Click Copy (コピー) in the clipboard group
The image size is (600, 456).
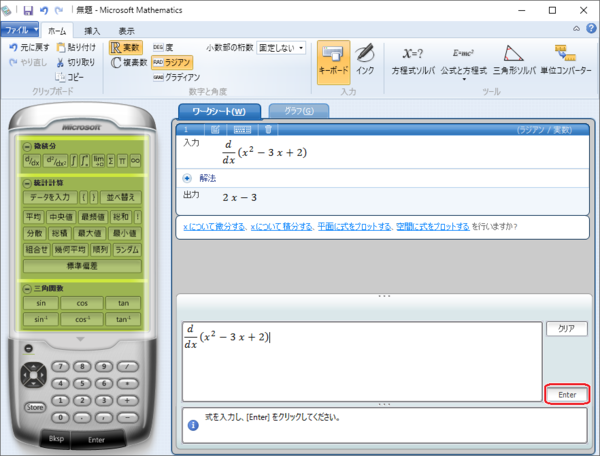[x=69, y=77]
